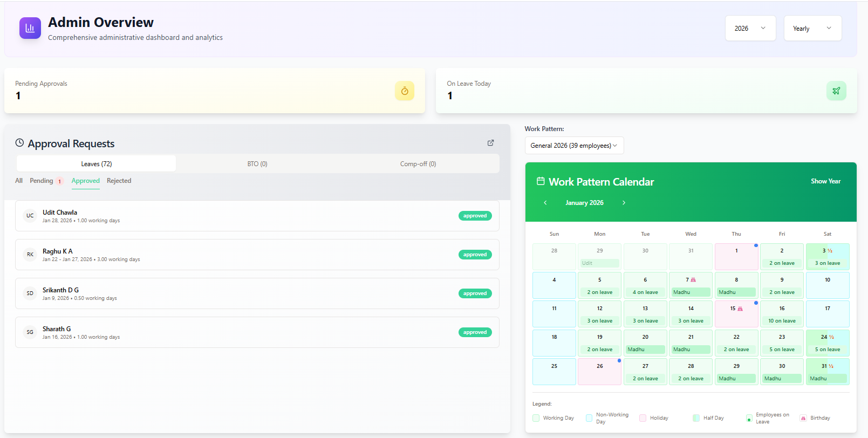Filter requests by Pending status
Image resolution: width=868 pixels, height=438 pixels.
(42, 181)
